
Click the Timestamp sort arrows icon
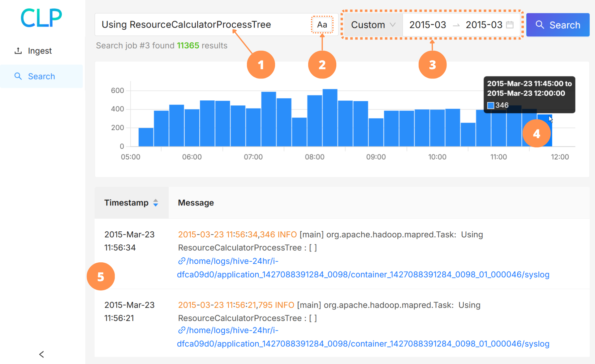tap(156, 203)
